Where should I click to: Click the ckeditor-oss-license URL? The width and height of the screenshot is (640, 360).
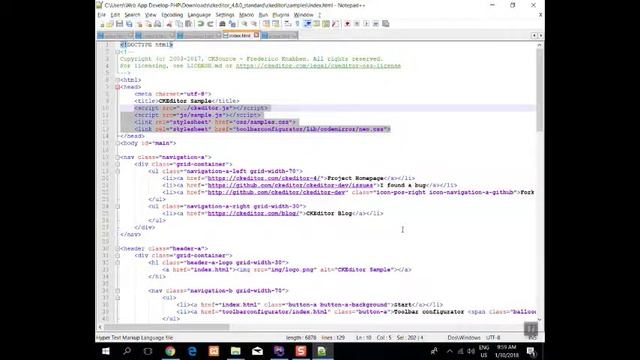[x=318, y=66]
